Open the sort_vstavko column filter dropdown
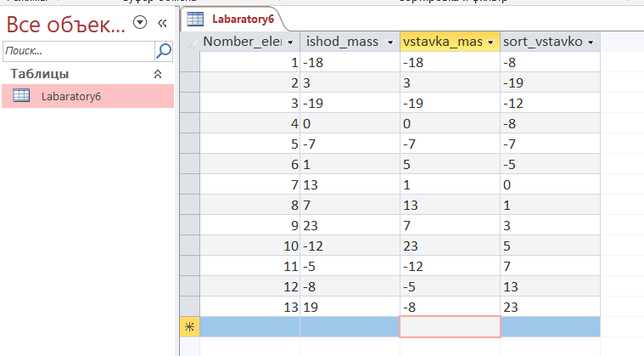644x356 pixels. (591, 42)
